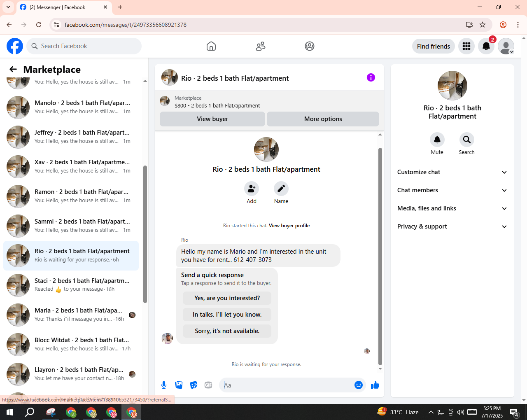Click the browser address bar URL

click(126, 25)
